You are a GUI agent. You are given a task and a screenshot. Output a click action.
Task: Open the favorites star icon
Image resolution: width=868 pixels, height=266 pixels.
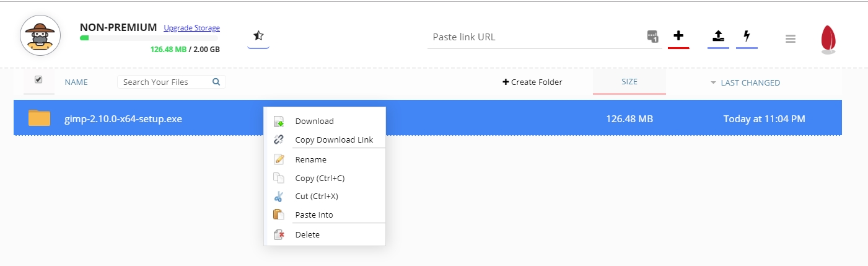[x=258, y=36]
